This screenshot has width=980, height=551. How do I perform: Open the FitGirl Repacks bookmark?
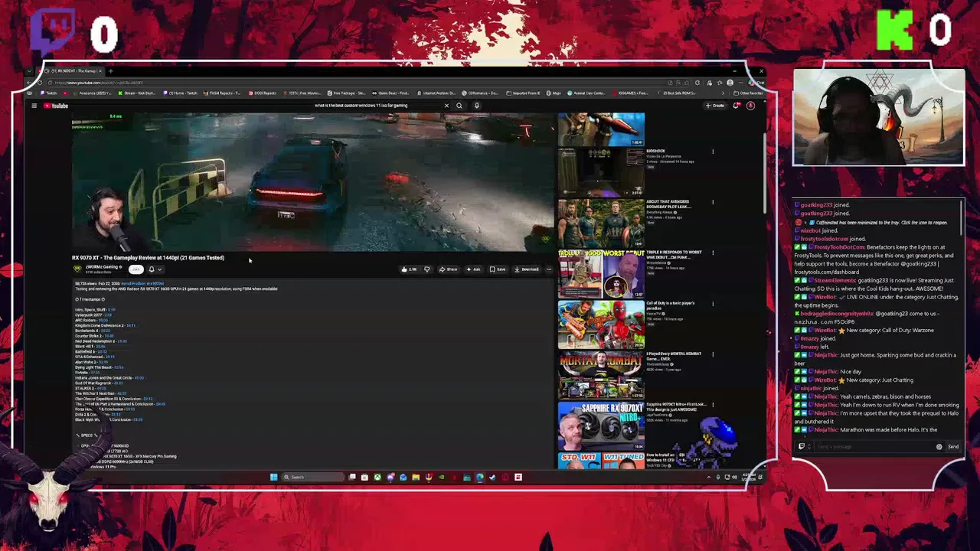pos(222,93)
